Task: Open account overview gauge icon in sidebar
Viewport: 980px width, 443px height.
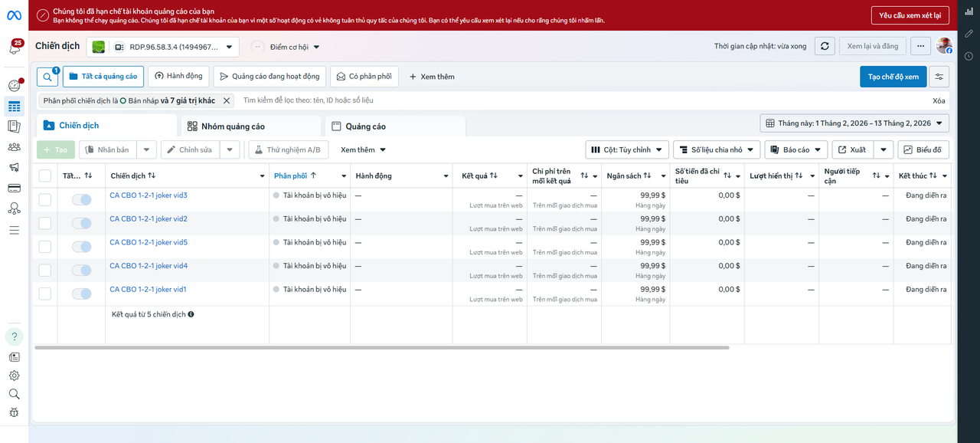Action: tap(14, 85)
